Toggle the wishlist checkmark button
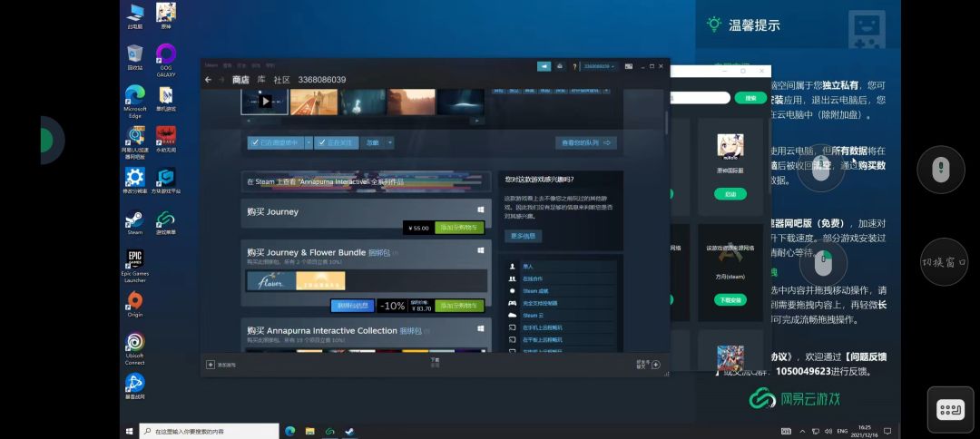This screenshot has width=980, height=439. click(275, 143)
